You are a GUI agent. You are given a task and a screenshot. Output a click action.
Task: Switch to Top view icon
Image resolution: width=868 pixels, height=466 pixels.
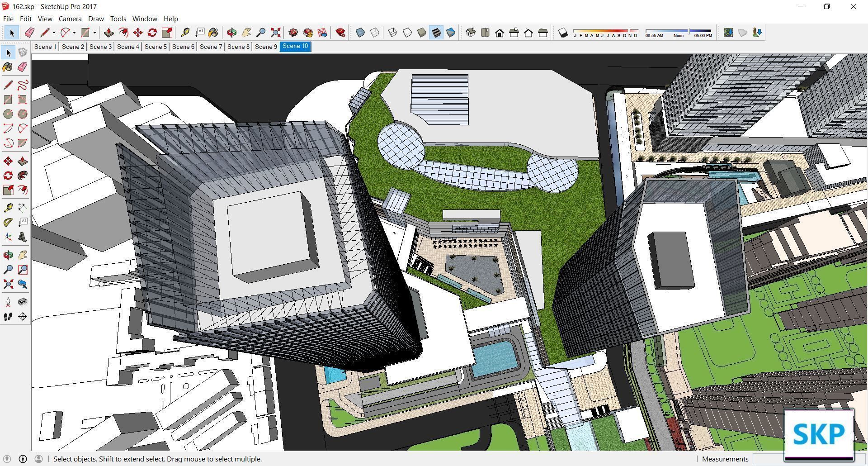click(485, 33)
